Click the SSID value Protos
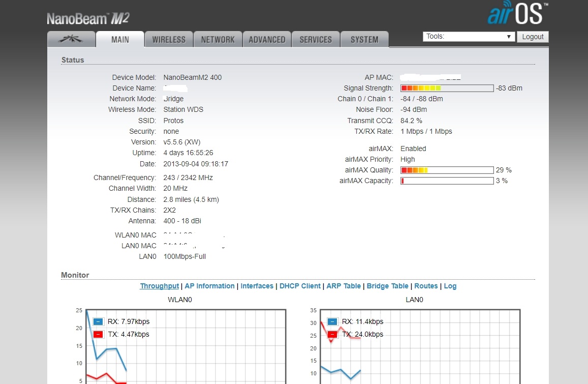Viewport: 588px width, 384px height. 173,121
